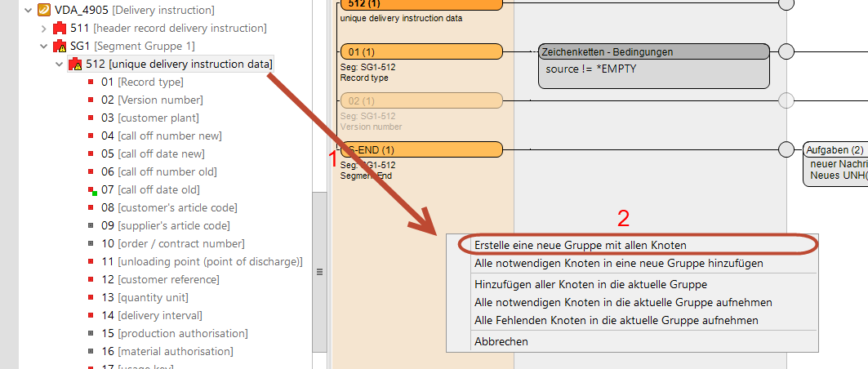Click grey marker of 09 supplier's article code
This screenshot has width=868, height=369.
pos(91,226)
